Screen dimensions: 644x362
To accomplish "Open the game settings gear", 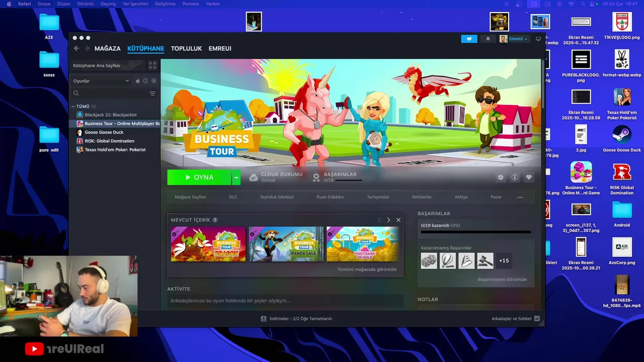I will click(x=501, y=177).
